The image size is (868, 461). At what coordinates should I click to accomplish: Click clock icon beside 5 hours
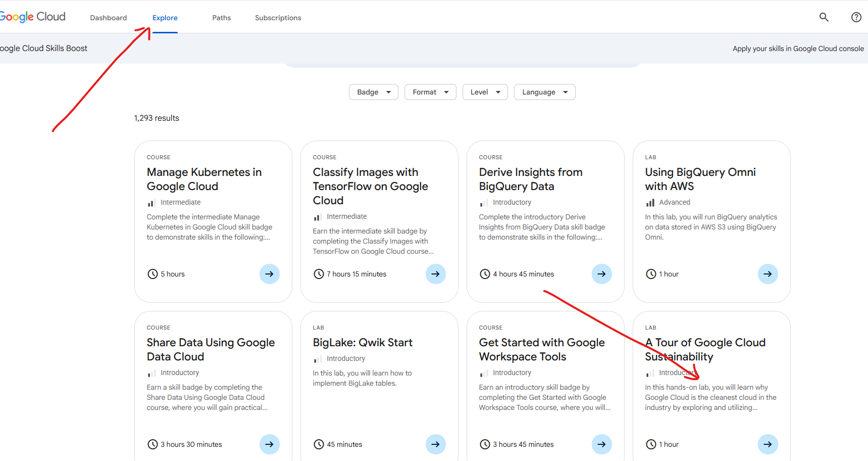click(152, 274)
